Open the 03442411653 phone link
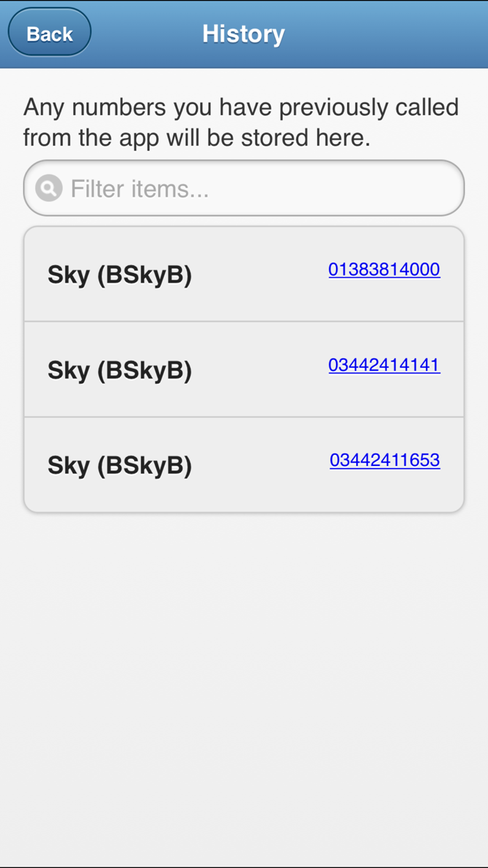The image size is (488, 868). click(385, 460)
